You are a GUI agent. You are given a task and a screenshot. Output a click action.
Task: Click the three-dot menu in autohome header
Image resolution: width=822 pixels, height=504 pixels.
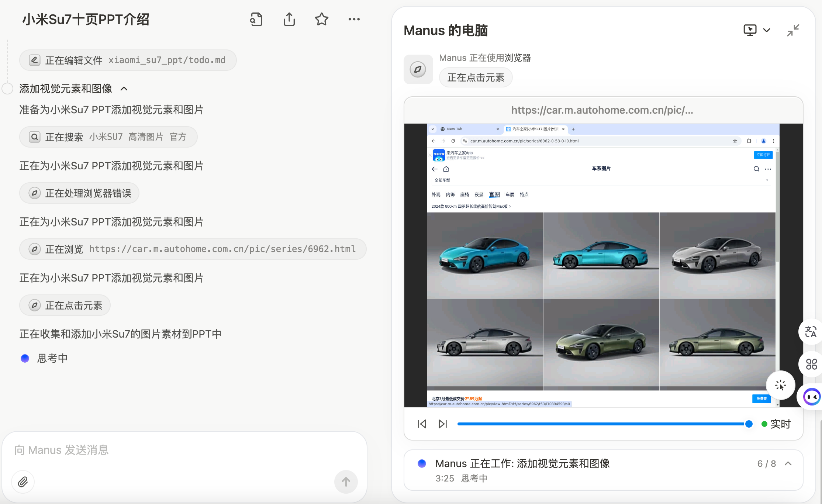768,169
